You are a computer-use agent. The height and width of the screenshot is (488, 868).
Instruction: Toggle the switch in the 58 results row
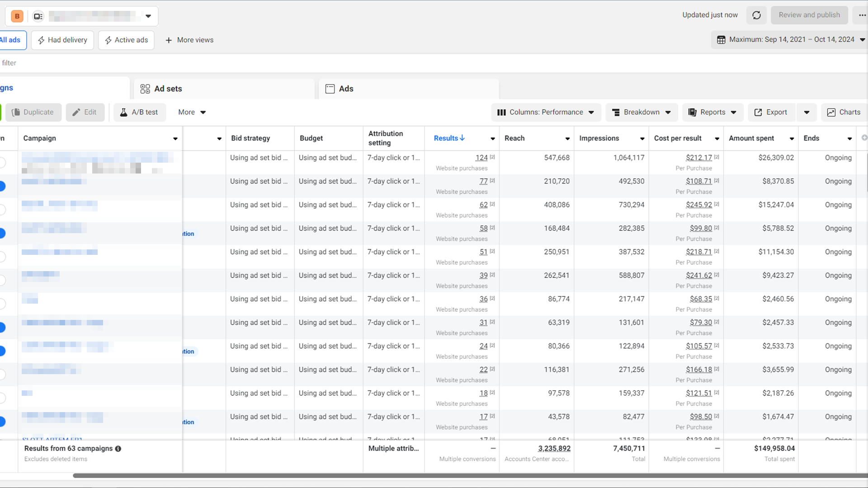point(2,233)
